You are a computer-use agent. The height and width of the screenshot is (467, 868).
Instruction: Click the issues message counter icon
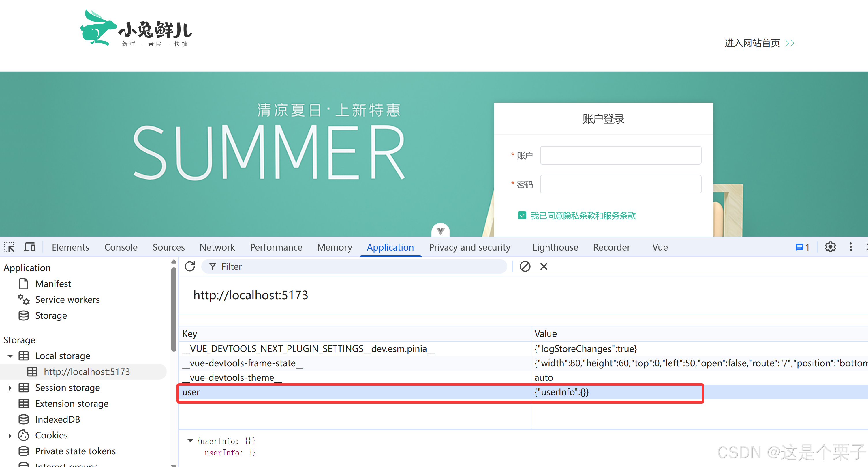(802, 247)
